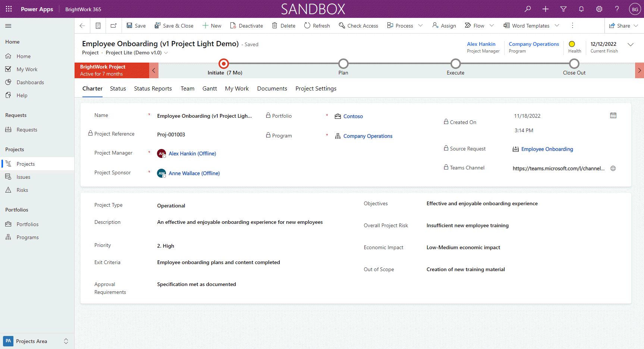The width and height of the screenshot is (644, 349).
Task: Open settings using the gear icon
Action: point(599,9)
